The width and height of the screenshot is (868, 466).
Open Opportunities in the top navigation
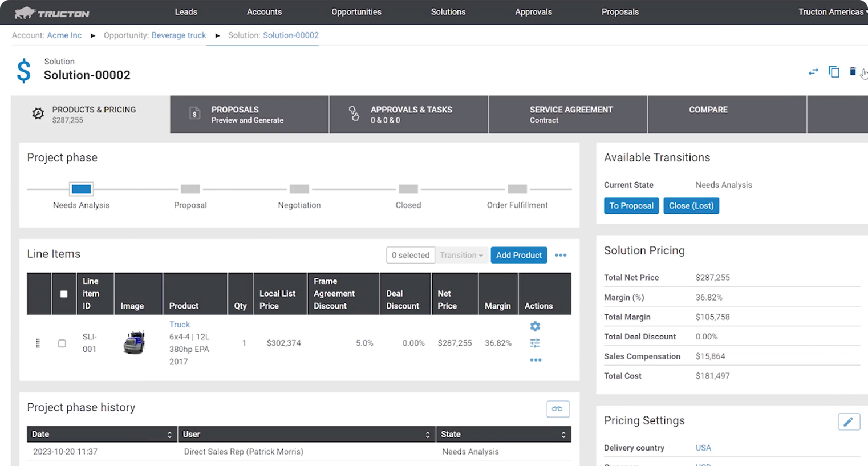click(x=356, y=12)
